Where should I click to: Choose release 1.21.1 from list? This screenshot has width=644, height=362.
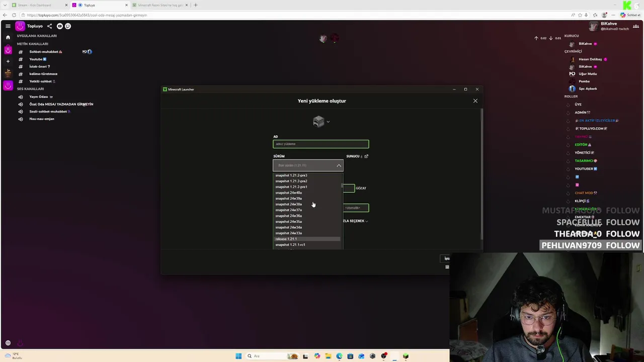(307, 239)
